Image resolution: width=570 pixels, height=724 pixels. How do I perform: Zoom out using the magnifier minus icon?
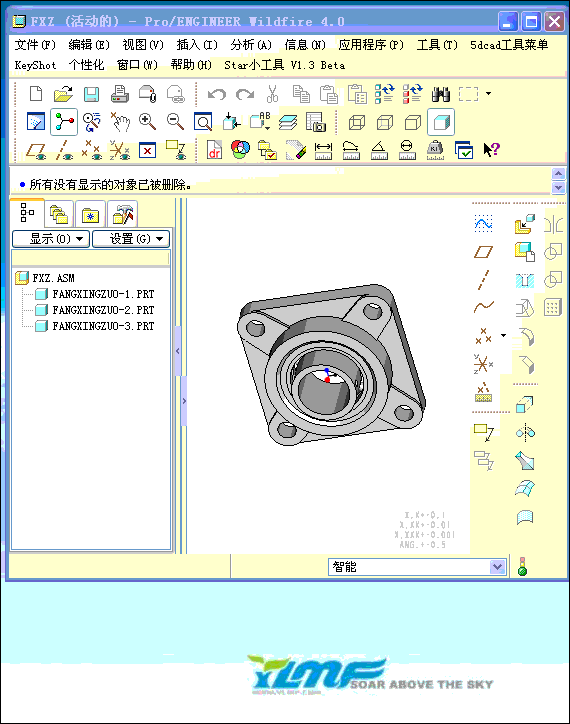point(176,122)
